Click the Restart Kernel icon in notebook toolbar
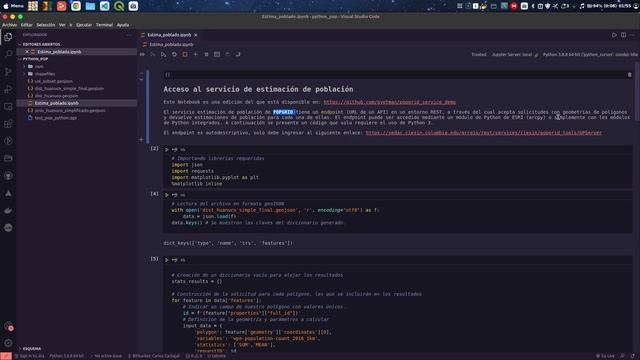 click(x=174, y=54)
